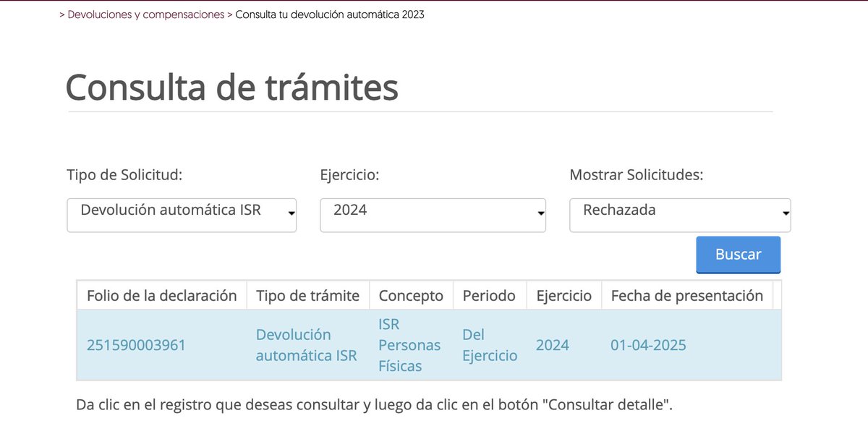Expand the Ejercicio year selector
The height and width of the screenshot is (447, 868).
[432, 214]
